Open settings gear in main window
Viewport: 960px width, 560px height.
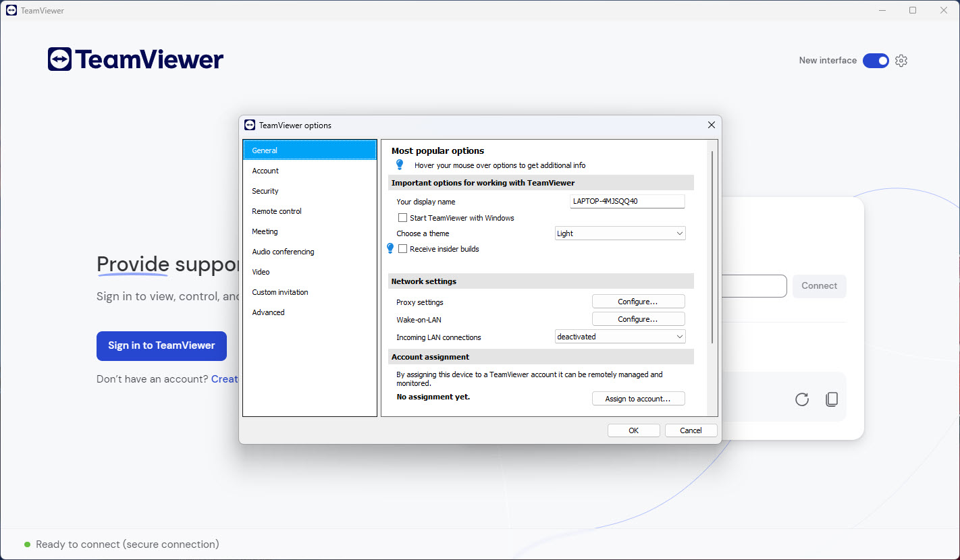click(x=901, y=61)
